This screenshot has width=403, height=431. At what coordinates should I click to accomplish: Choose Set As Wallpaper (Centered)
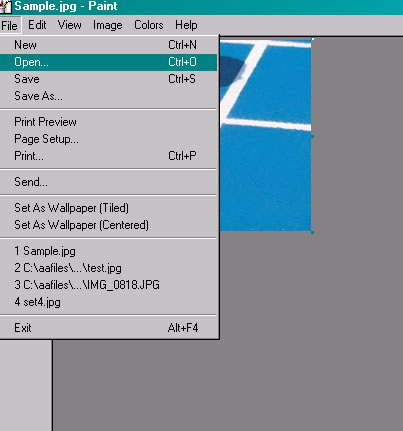point(109,225)
